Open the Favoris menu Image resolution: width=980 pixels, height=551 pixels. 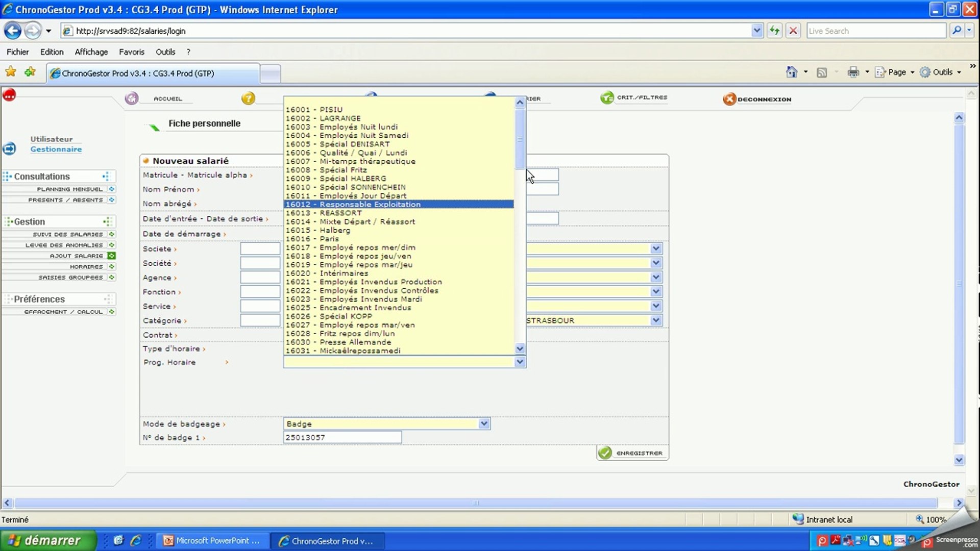coord(131,52)
